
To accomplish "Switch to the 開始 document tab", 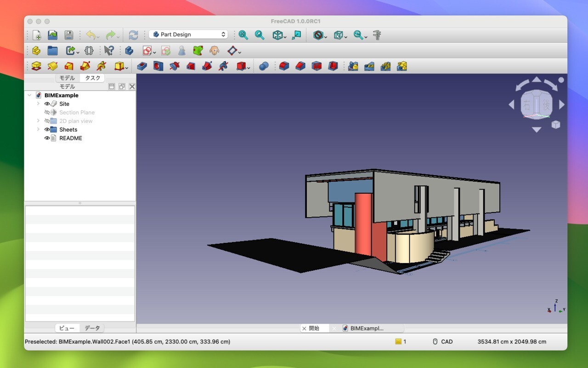I will 314,328.
